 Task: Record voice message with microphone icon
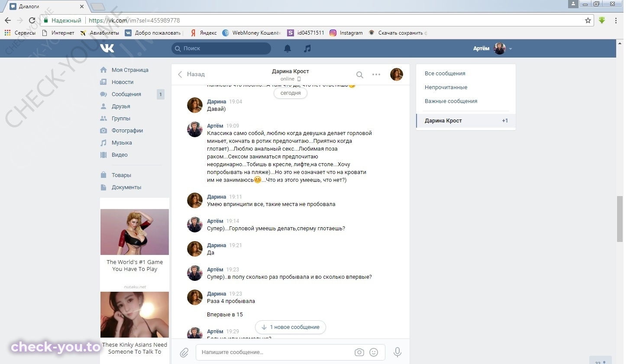tap(397, 352)
